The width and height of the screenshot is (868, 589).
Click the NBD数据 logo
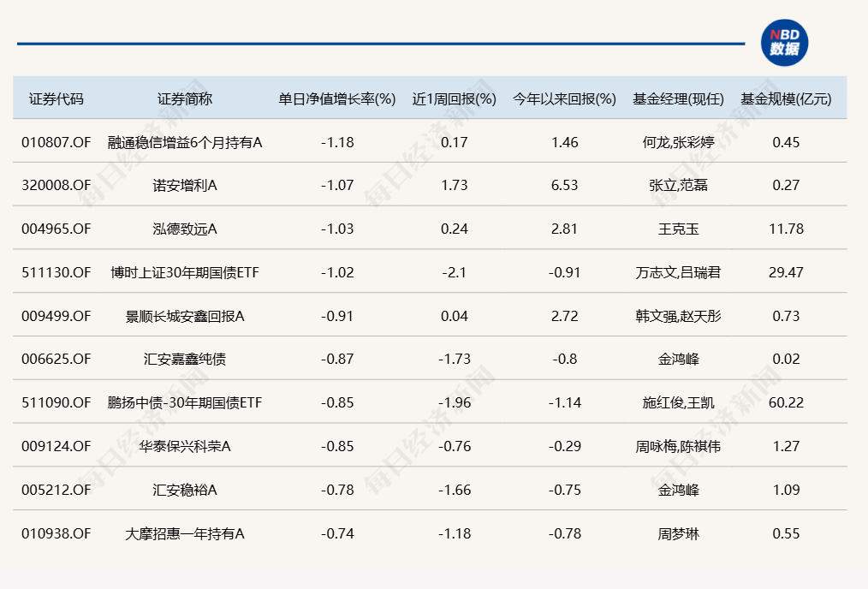pyautogui.click(x=784, y=43)
